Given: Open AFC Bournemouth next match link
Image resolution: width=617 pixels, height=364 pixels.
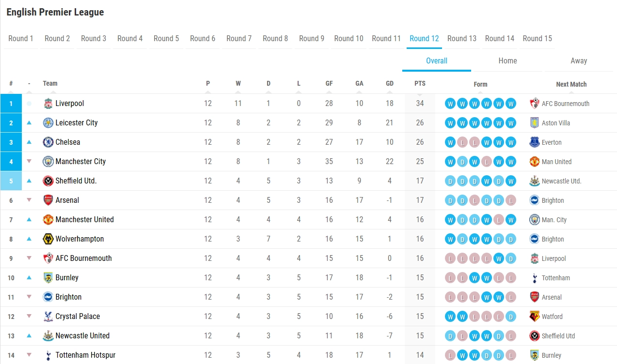Looking at the screenshot, I should (566, 104).
